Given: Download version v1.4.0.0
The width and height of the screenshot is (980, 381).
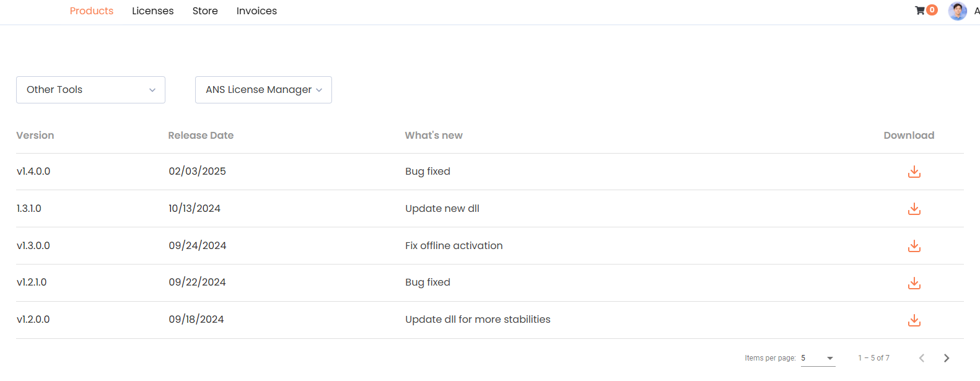Looking at the screenshot, I should pyautogui.click(x=914, y=172).
